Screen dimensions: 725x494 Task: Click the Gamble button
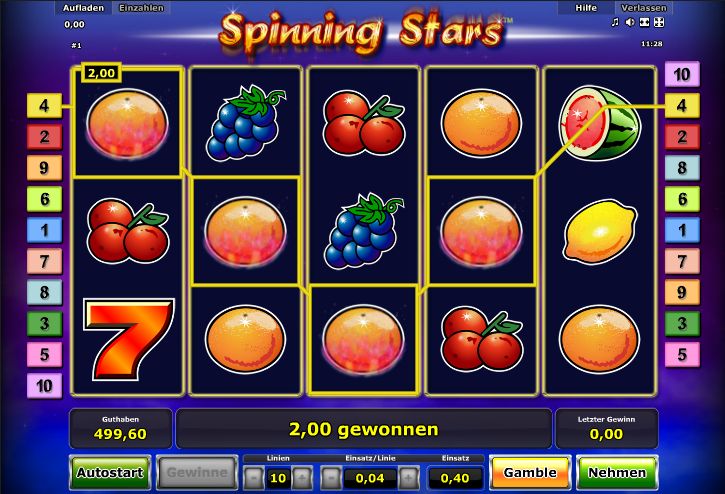530,473
